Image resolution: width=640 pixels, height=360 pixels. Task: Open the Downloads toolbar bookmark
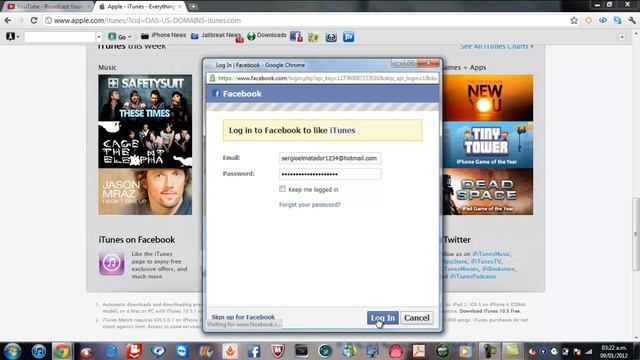pyautogui.click(x=267, y=36)
